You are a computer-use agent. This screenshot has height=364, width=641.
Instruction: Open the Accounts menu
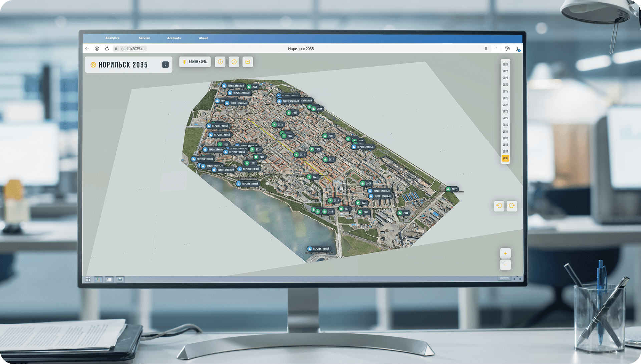point(174,38)
